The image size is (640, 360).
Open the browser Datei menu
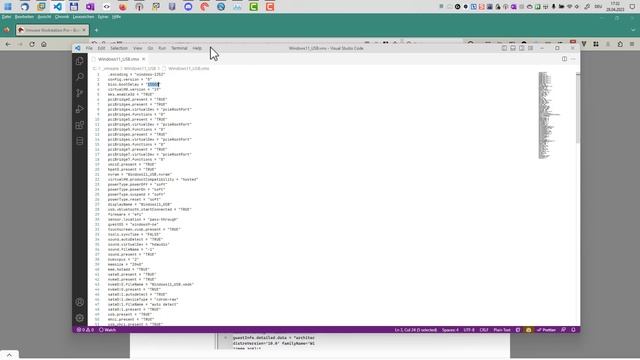pyautogui.click(x=7, y=17)
